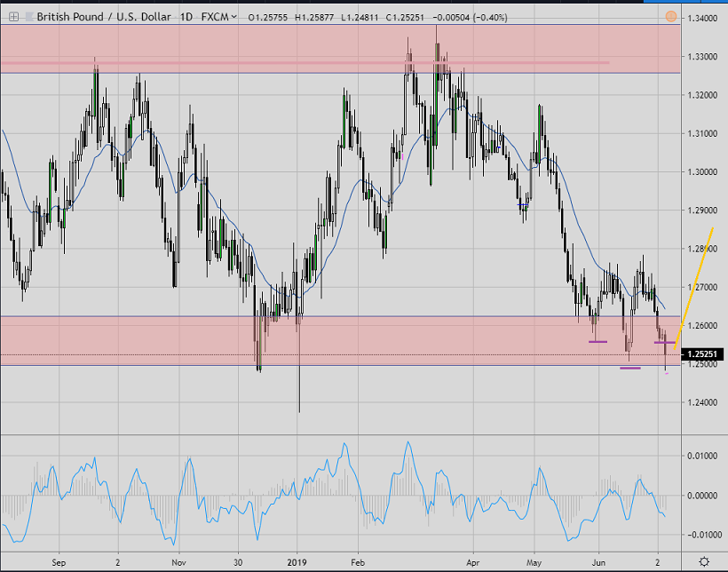728x572 pixels.
Task: Click indicator axis label 0.00000
Action: [702, 496]
